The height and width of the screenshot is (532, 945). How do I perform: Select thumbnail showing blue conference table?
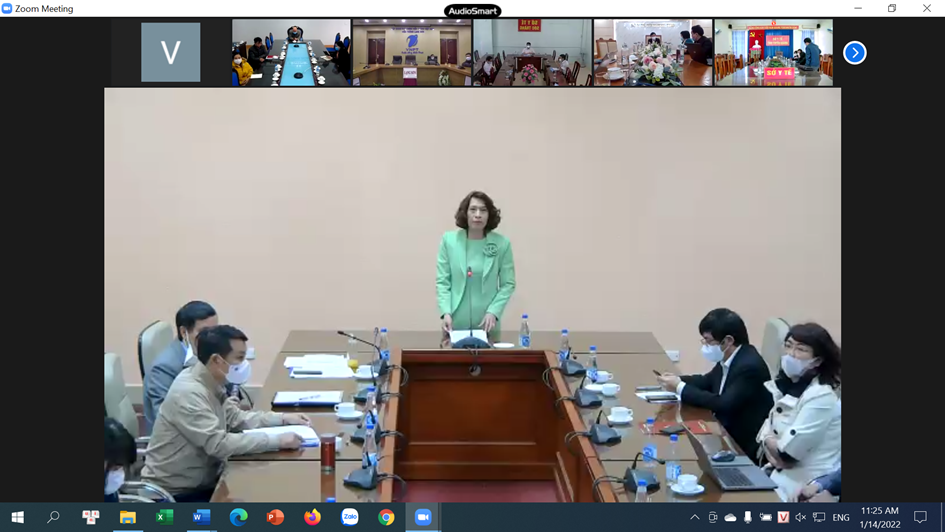pyautogui.click(x=291, y=52)
